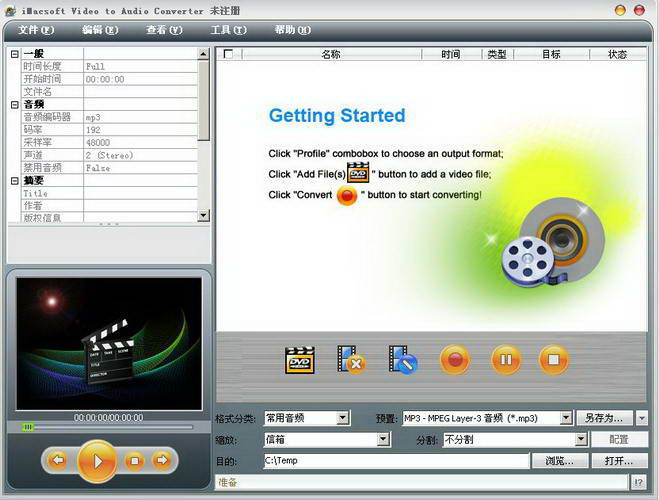The height and width of the screenshot is (500, 659).
Task: Click the Add File(s) DVD clapperboard icon
Action: click(300, 360)
